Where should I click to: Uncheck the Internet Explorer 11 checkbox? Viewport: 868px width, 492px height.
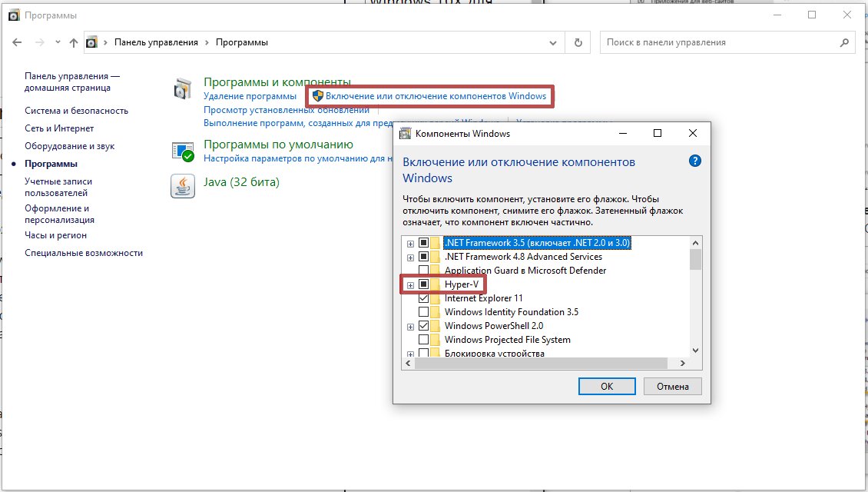[x=423, y=298]
